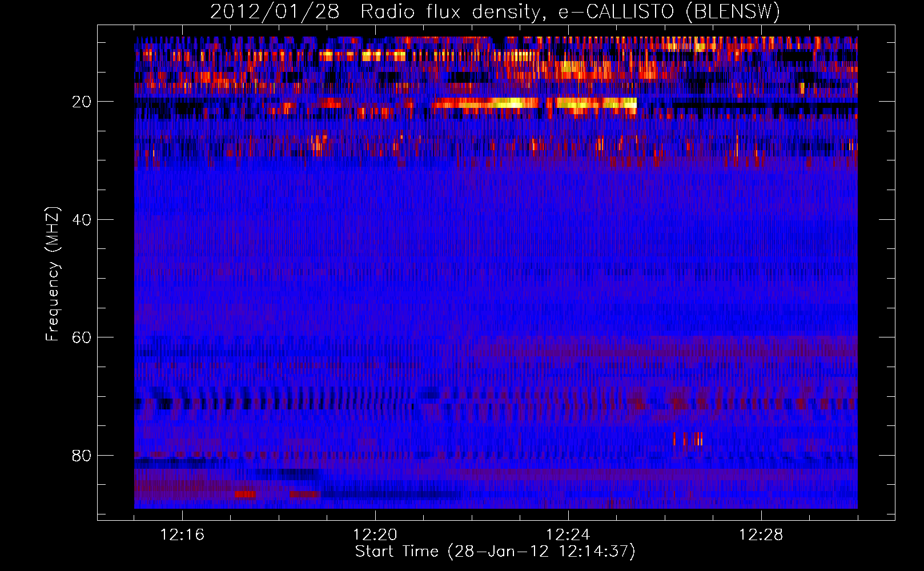Click the 'e-CALLISTO (BLENSW)' title text
Viewport: 924px width, 571px height.
pos(669,12)
